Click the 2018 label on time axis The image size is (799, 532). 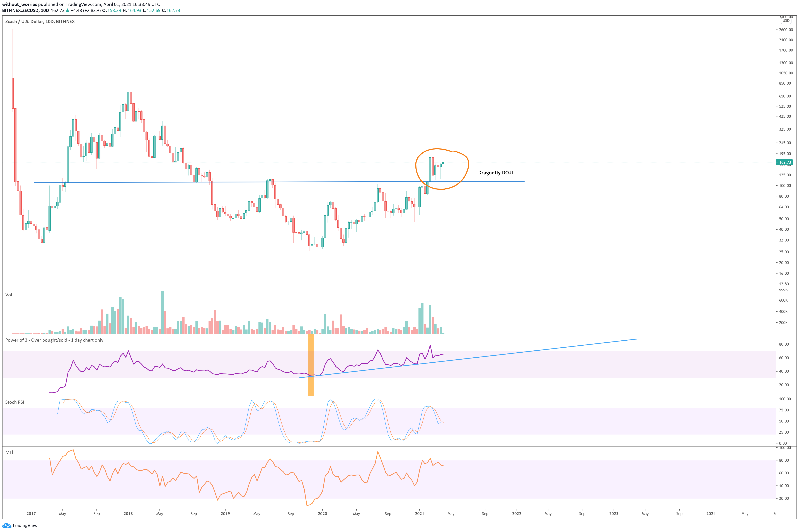click(128, 514)
